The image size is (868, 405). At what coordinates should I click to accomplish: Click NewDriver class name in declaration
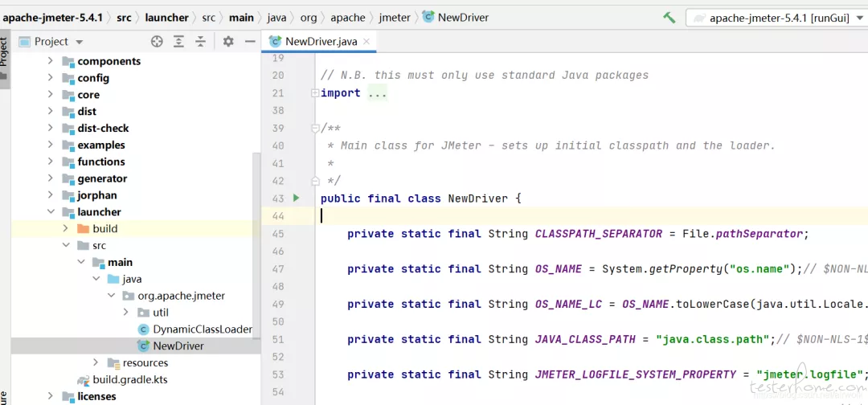pyautogui.click(x=477, y=198)
